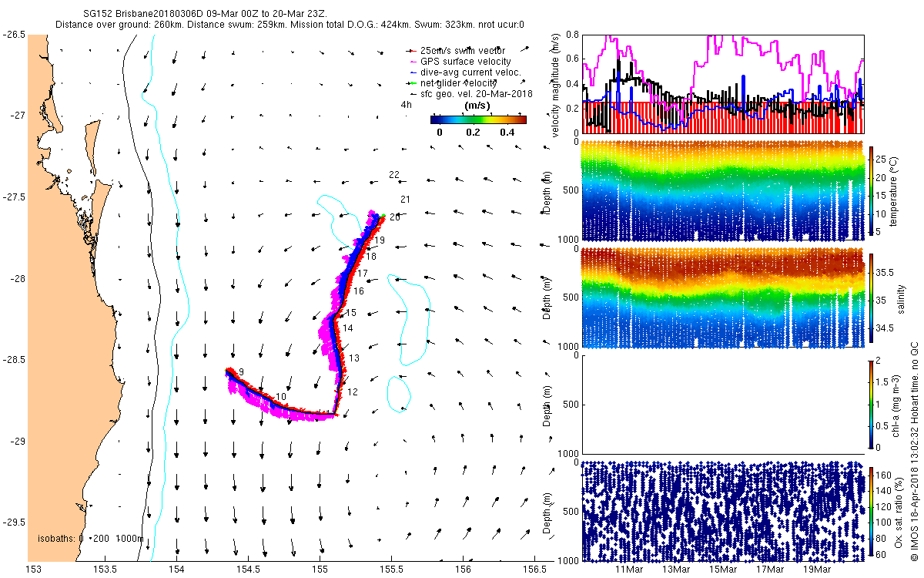Click day marker '13' on the glider track
The height and width of the screenshot is (578, 924).
[x=354, y=358]
